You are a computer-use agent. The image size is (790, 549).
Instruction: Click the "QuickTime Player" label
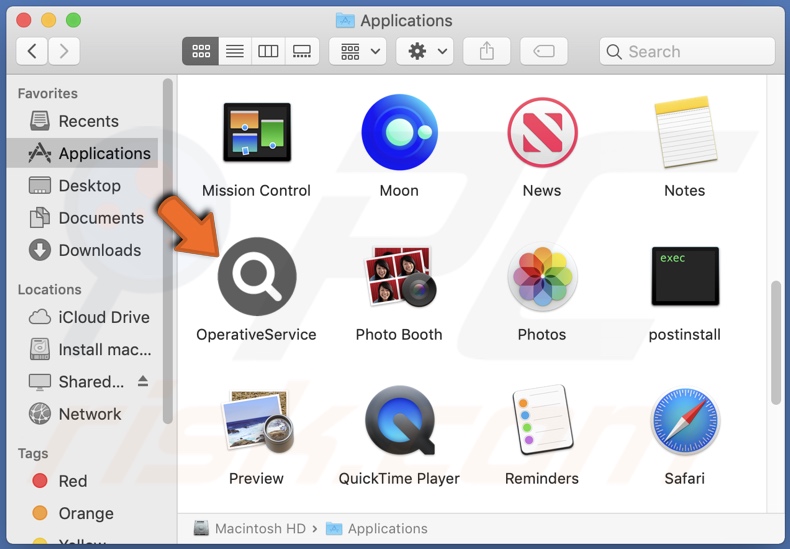[x=399, y=478]
